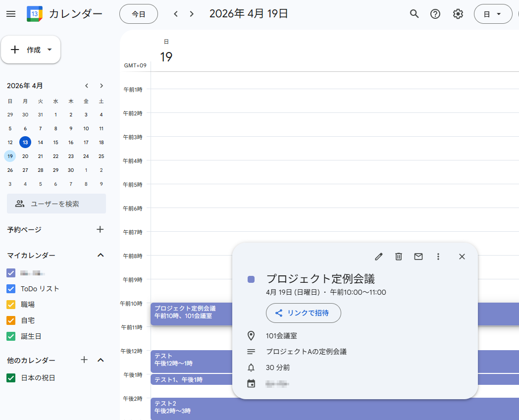Toggle the 職場 calendar checkbox
Image resolution: width=519 pixels, height=420 pixels.
[x=11, y=305]
